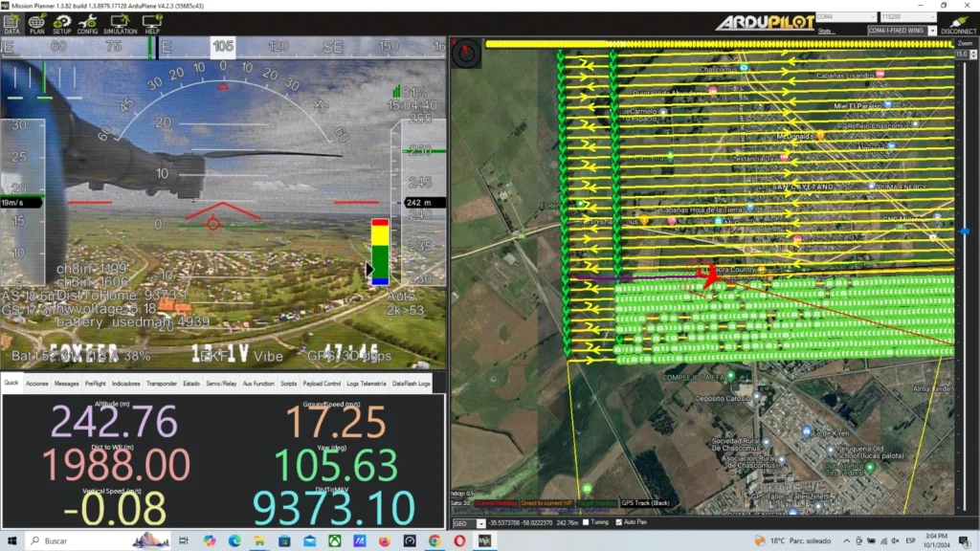Click the DISCONNECT plug icon
Screen dimensions: 980x551
(958, 23)
